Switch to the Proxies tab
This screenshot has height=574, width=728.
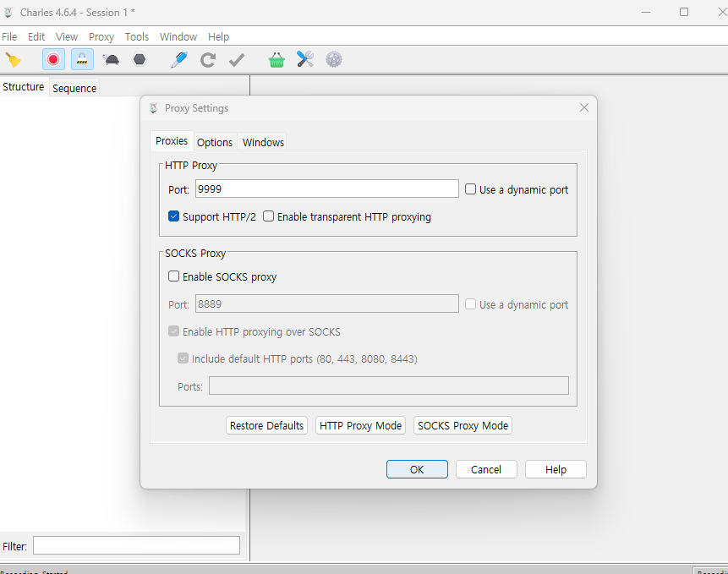[x=172, y=141]
